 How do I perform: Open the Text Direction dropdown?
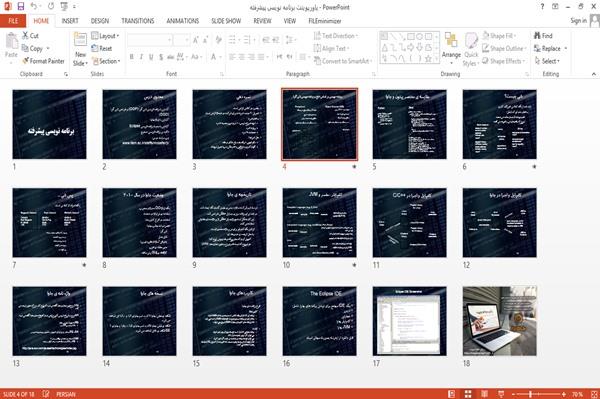tap(336, 36)
